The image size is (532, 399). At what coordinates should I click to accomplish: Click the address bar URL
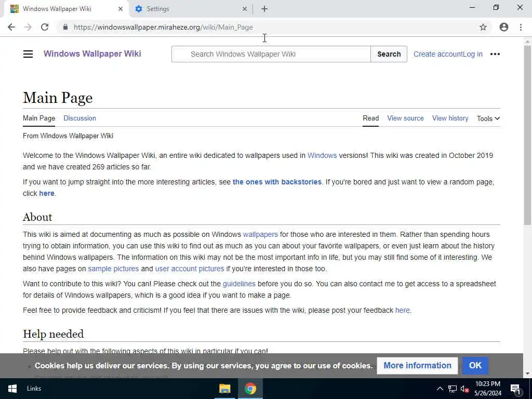tap(163, 27)
